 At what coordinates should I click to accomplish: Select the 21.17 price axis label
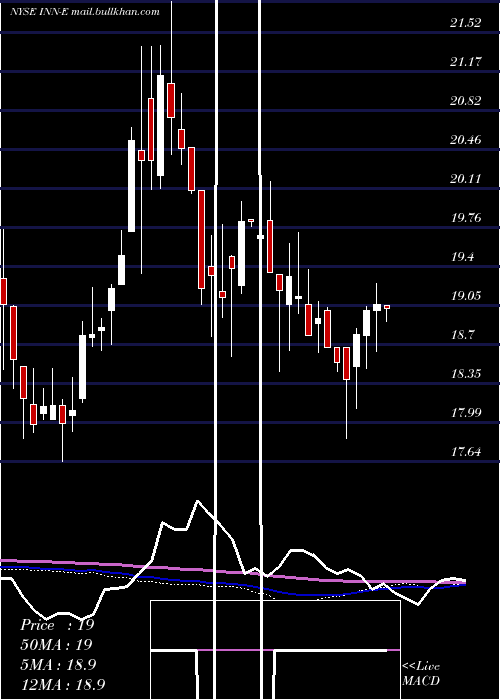(466, 61)
